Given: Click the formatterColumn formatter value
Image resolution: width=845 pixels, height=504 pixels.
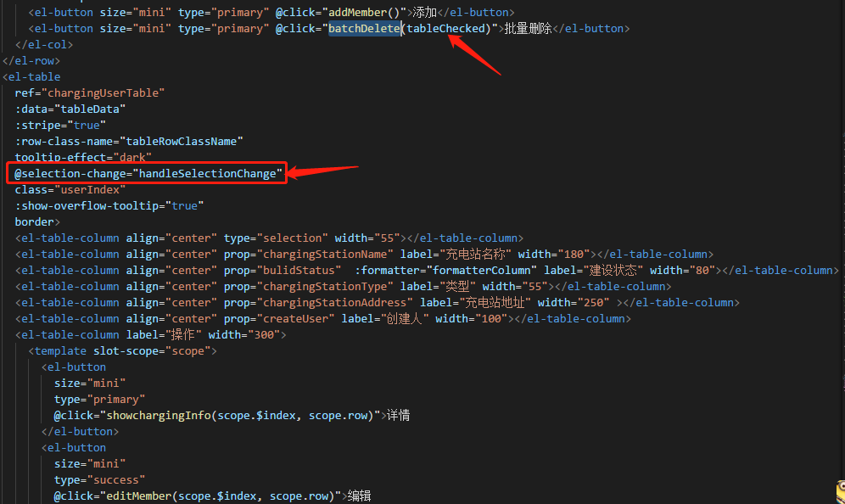Looking at the screenshot, I should (481, 271).
